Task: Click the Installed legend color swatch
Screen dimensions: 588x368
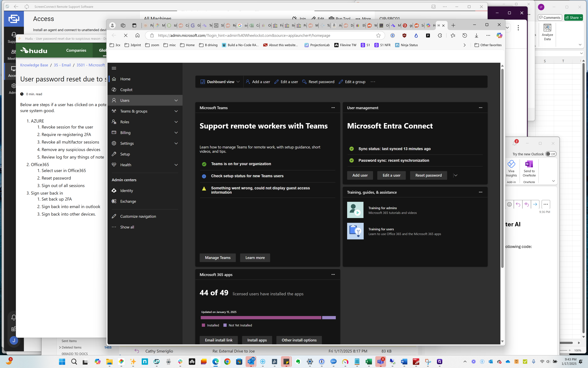Action: click(x=203, y=325)
